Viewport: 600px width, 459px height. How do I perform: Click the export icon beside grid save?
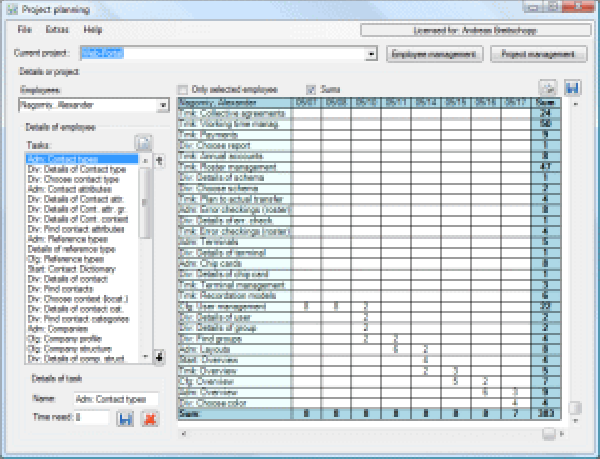click(547, 88)
